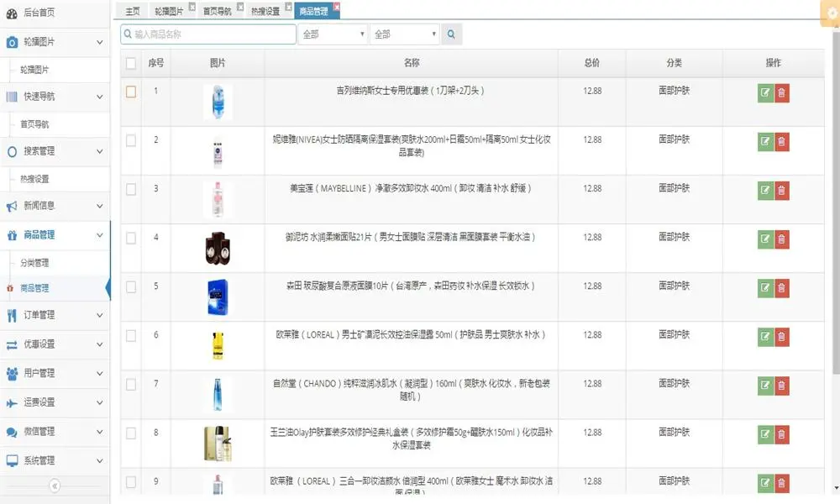Click the red delete icon for row 6
The height and width of the screenshot is (504, 840).
782,337
